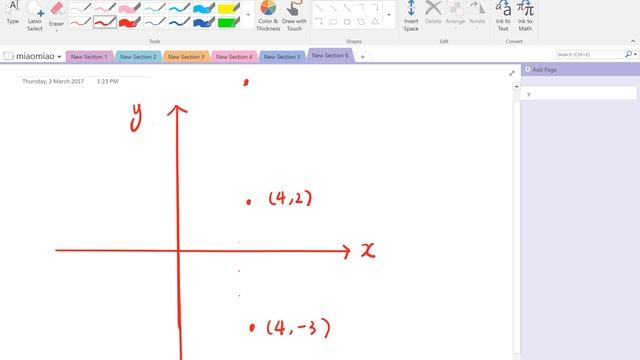The image size is (640, 360).
Task: Select the green highlighter
Action: 229,22
